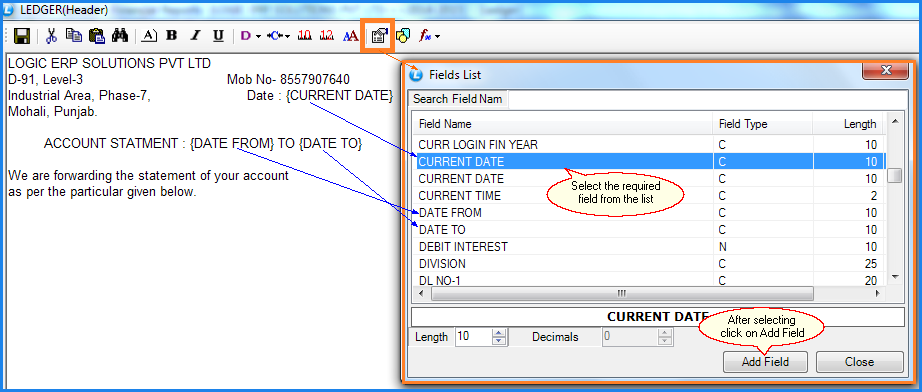Click the length value 2 for CURRENT TIME

874,196
